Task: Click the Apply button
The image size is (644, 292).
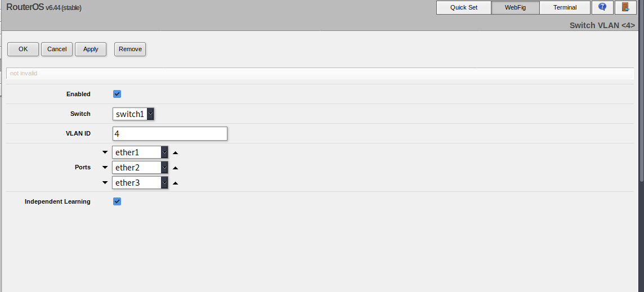Action: click(x=91, y=49)
